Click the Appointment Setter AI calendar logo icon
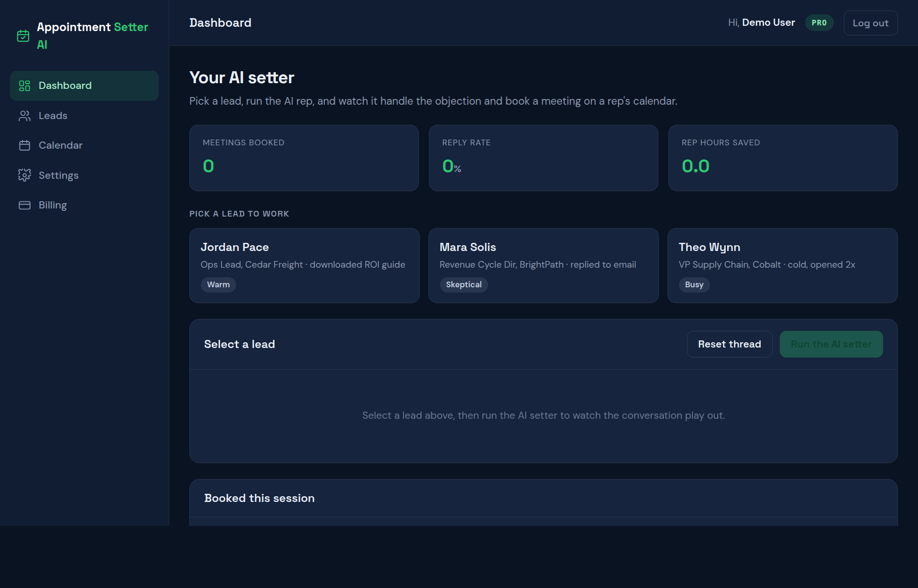918x588 pixels. coord(23,36)
